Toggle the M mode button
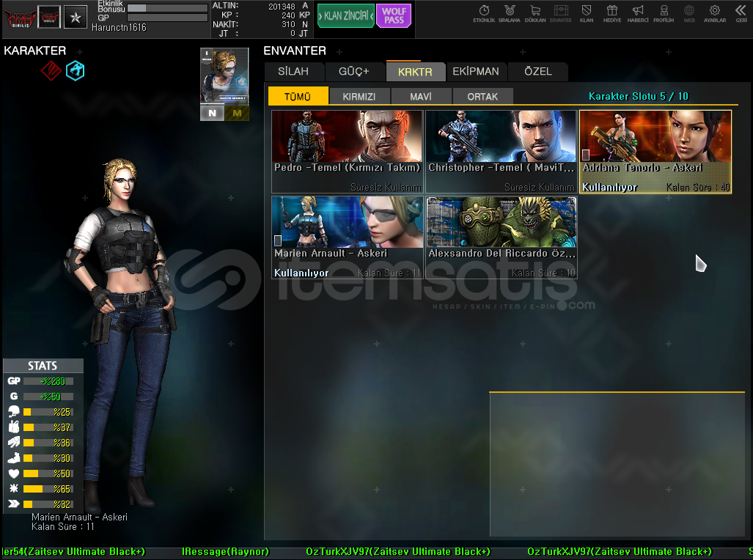Image resolution: width=753 pixels, height=560 pixels. [237, 114]
